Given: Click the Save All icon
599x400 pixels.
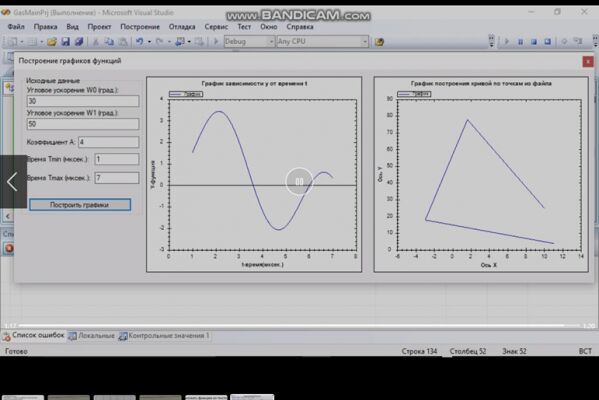Looking at the screenshot, I should click(79, 42).
